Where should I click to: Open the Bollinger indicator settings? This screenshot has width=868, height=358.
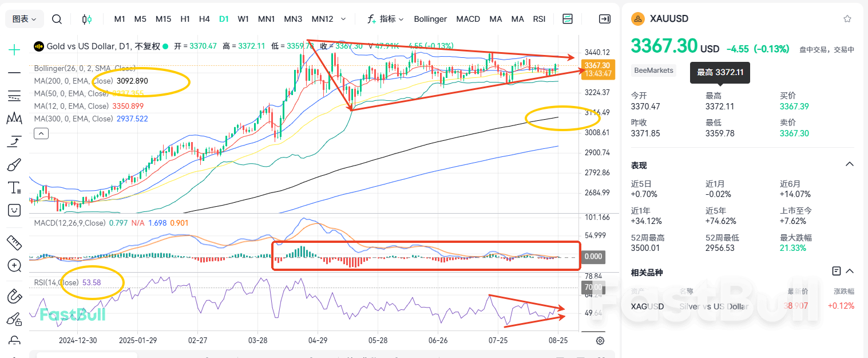point(430,18)
